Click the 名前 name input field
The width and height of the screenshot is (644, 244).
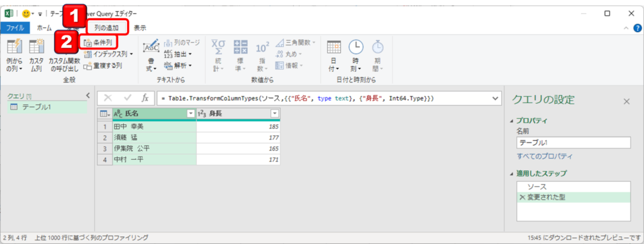pos(574,143)
